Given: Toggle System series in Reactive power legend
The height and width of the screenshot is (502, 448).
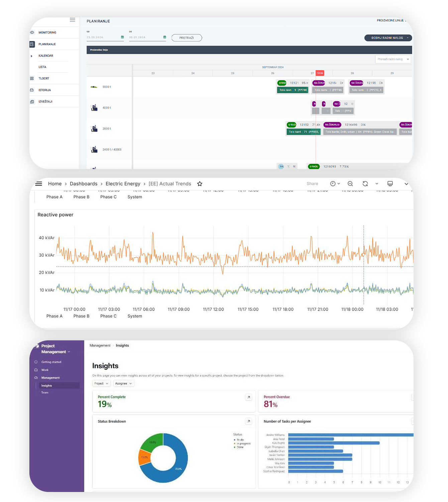Looking at the screenshot, I should click(x=134, y=316).
